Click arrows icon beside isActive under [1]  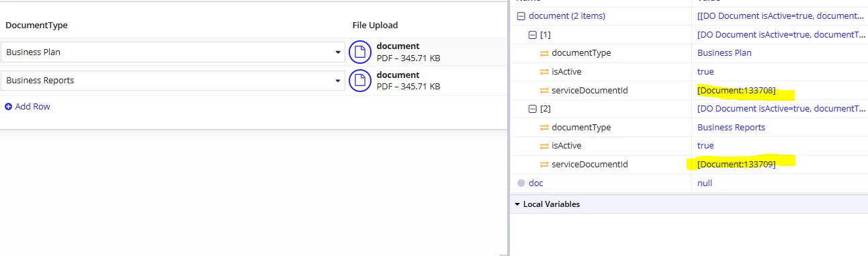pos(544,72)
